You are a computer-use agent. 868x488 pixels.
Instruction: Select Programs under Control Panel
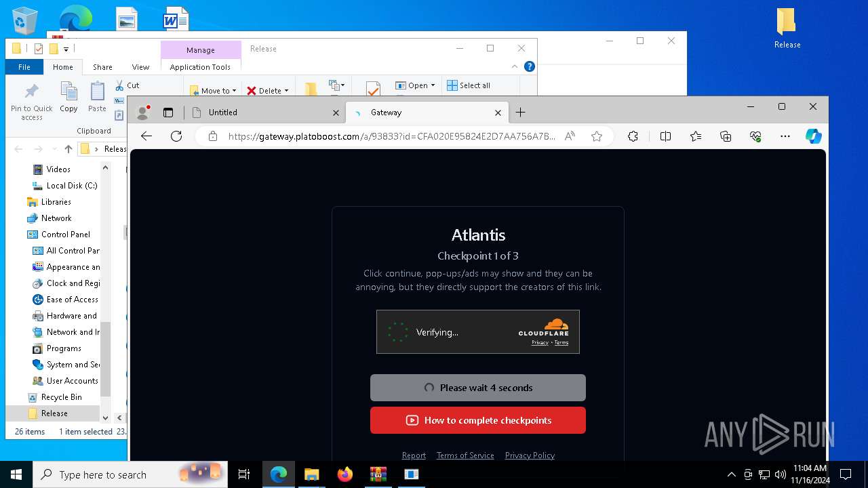click(x=64, y=348)
